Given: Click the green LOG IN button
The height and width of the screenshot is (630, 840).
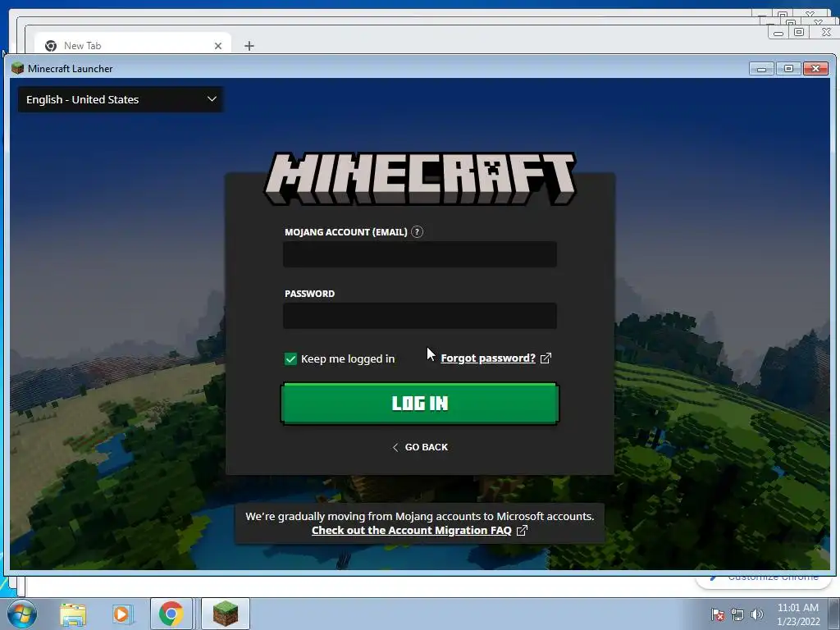Looking at the screenshot, I should [x=419, y=404].
